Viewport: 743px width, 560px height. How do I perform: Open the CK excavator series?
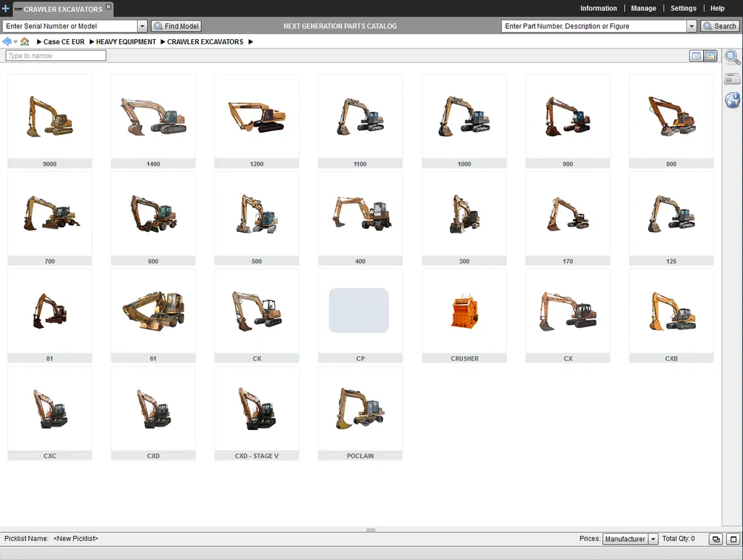click(256, 316)
